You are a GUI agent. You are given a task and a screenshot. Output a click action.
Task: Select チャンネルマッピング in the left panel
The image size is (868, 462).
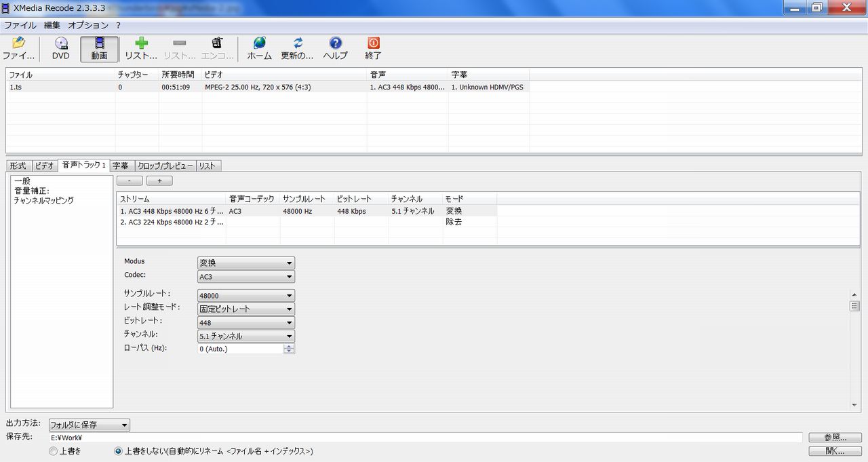pyautogui.click(x=43, y=200)
